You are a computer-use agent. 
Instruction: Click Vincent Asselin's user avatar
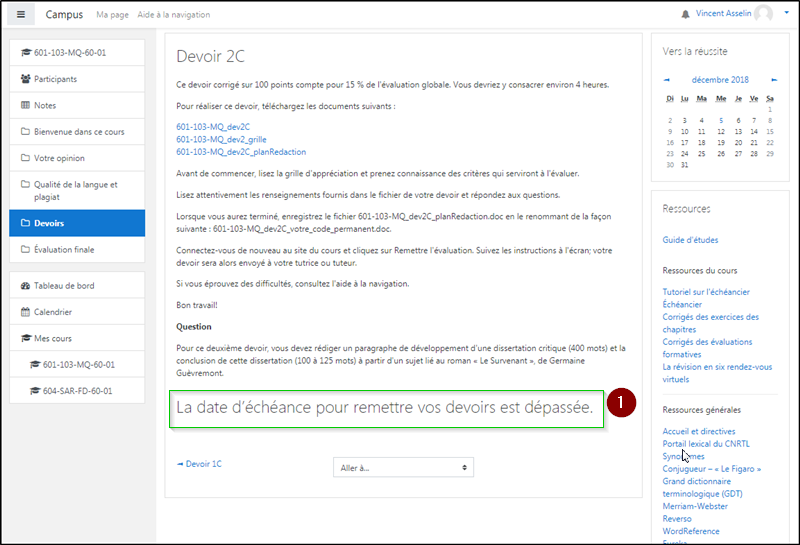click(764, 14)
